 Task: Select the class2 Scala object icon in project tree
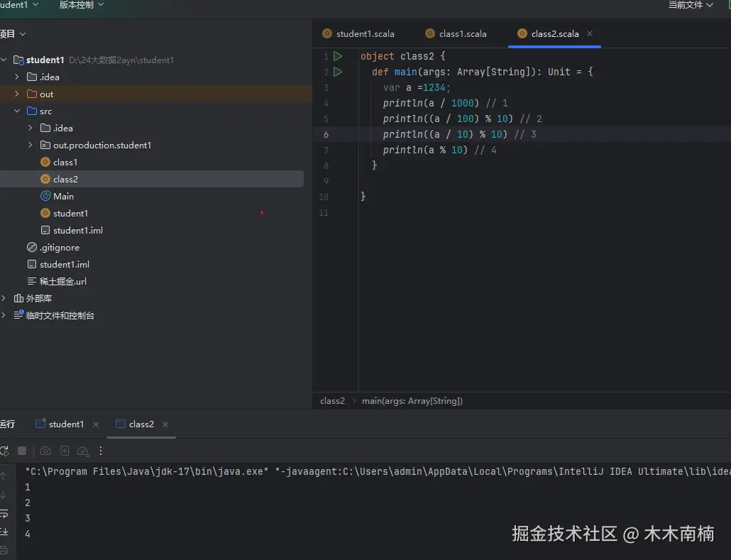[45, 179]
